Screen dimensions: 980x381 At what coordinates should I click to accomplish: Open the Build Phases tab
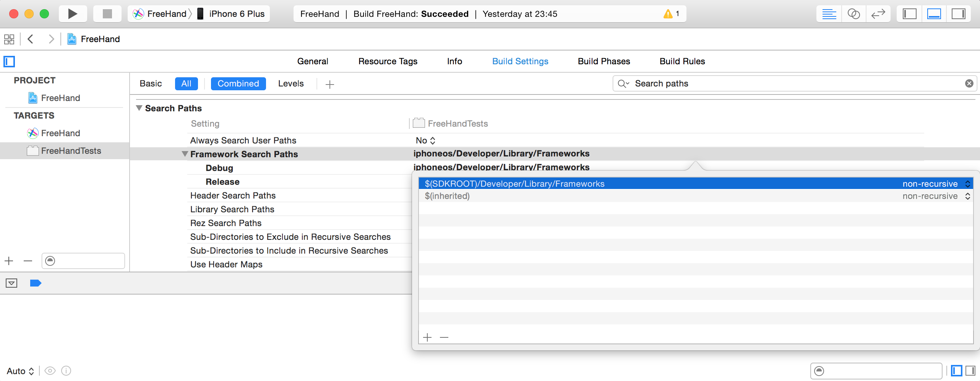(x=604, y=61)
